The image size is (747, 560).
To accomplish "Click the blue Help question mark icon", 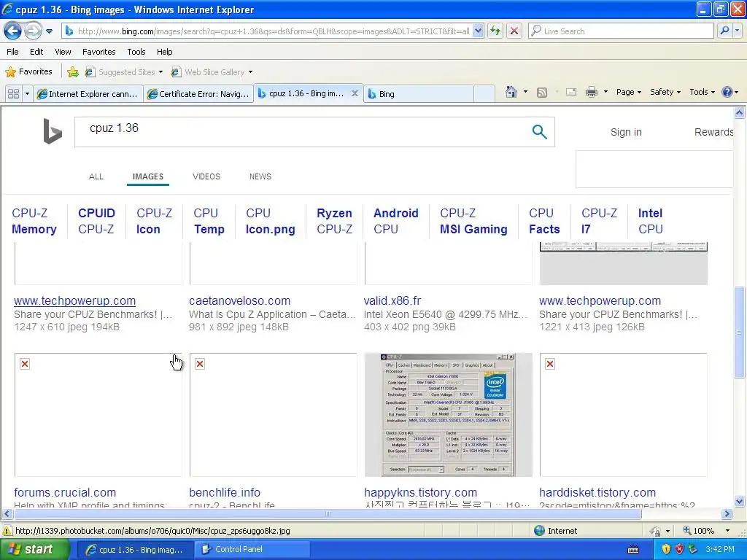I will 727,92.
